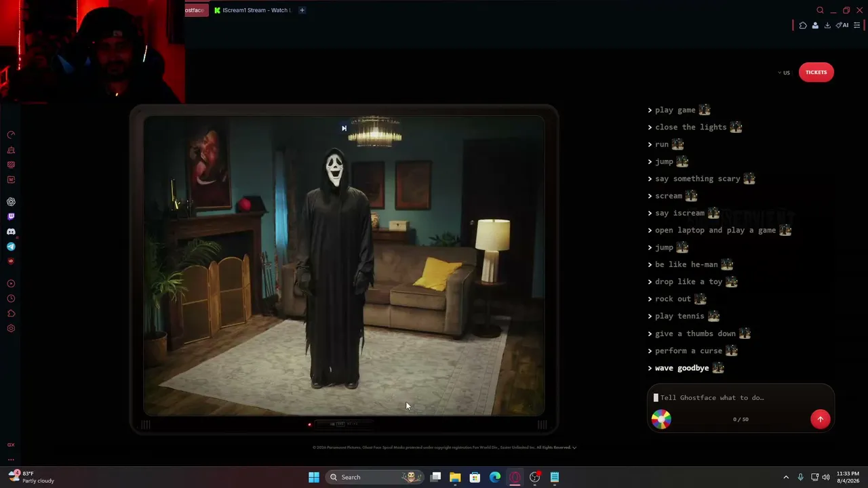Open the weather widget showing 83°F
868x488 pixels.
[x=31, y=477]
